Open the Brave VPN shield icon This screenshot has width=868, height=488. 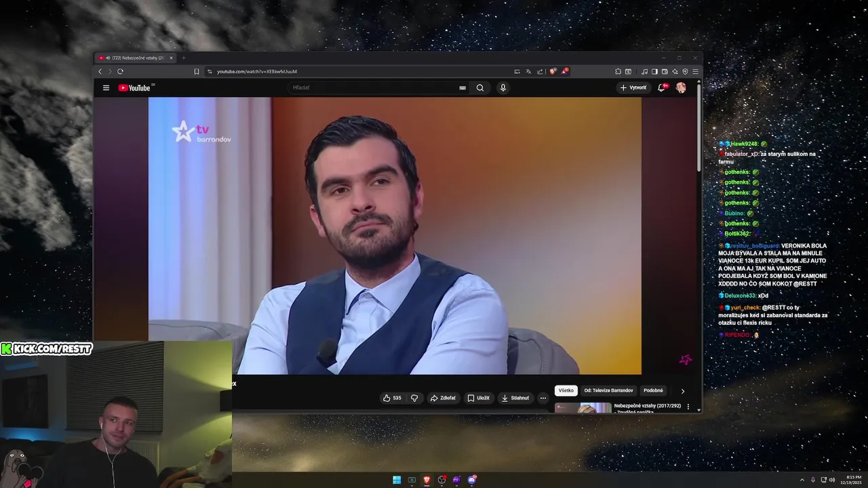pos(685,71)
